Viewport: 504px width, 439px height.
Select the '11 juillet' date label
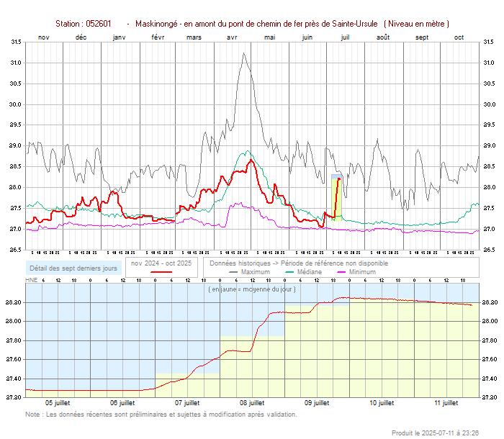446,403
